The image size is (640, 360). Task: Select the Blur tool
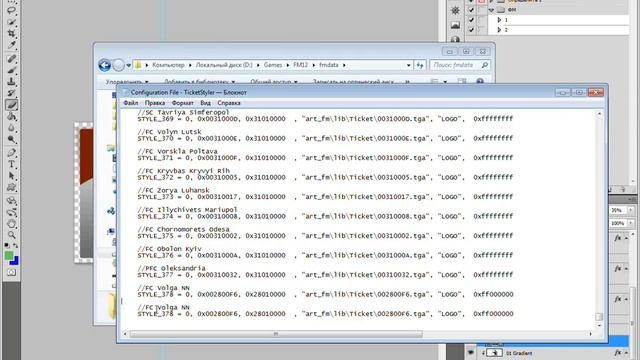[11, 128]
